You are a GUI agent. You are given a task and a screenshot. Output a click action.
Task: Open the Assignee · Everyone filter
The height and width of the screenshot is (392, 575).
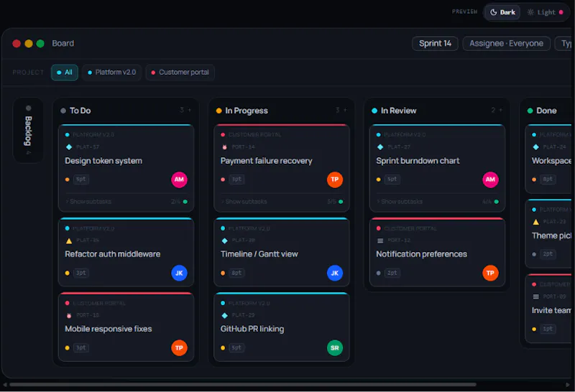click(x=507, y=44)
